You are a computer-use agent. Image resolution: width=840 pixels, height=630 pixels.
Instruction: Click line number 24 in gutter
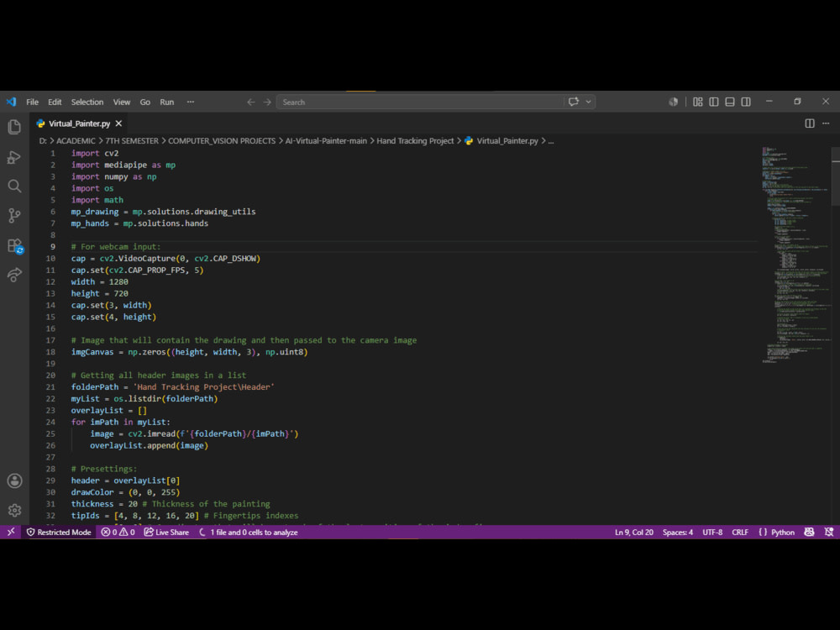point(50,423)
